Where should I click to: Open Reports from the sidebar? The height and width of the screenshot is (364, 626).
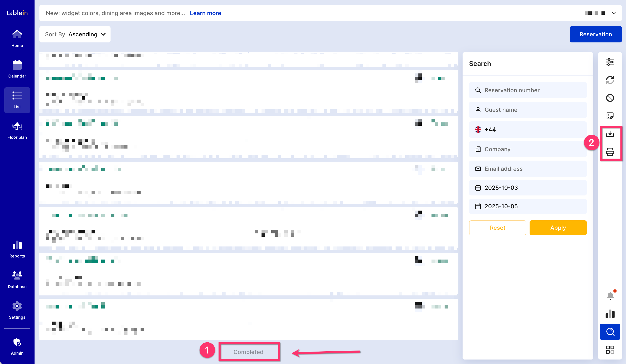coord(17,249)
